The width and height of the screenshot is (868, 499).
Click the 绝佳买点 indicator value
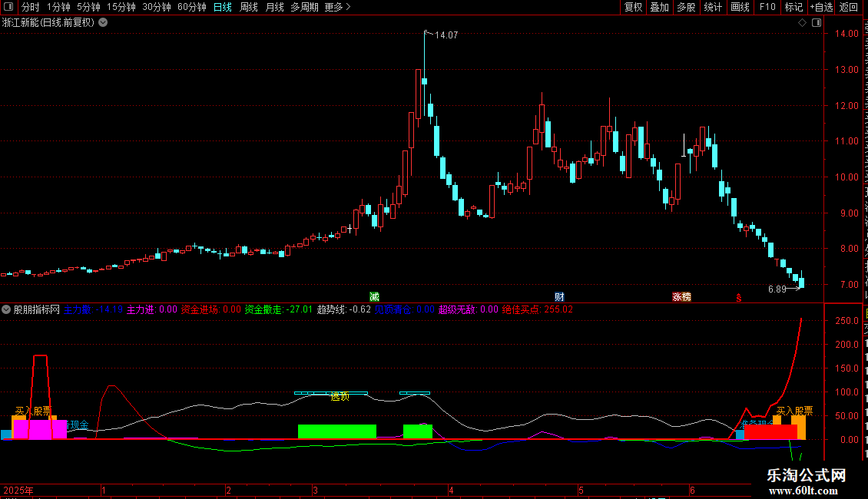point(538,310)
